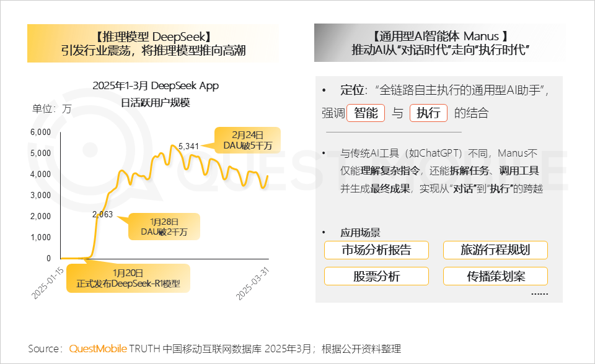The width and height of the screenshot is (595, 364).
Task: Click the bold phrase '最终成果'
Action: coord(390,189)
